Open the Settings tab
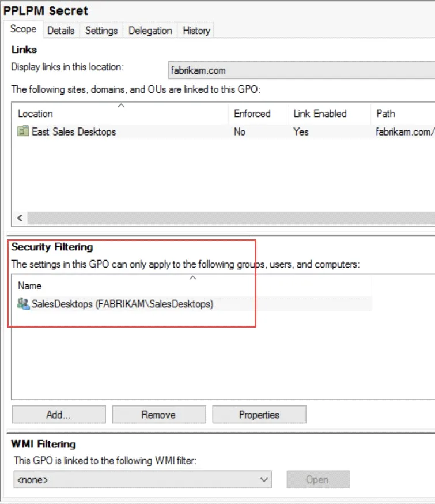This screenshot has height=504, width=435. (101, 31)
